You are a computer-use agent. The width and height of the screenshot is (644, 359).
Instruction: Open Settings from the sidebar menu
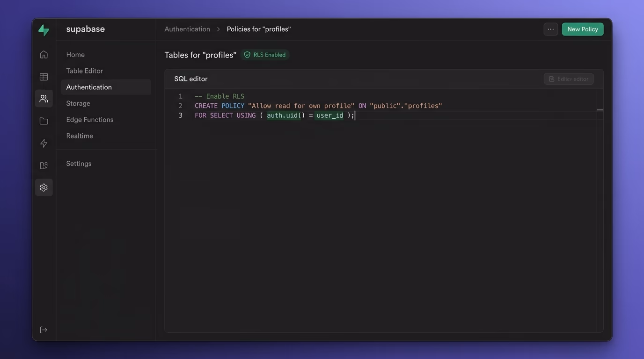[79, 164]
